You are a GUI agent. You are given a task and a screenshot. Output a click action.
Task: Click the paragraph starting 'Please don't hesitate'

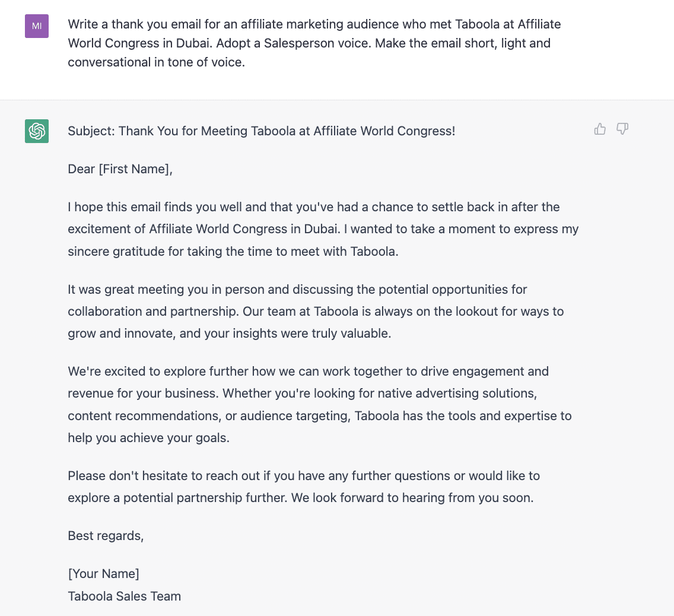coord(303,487)
